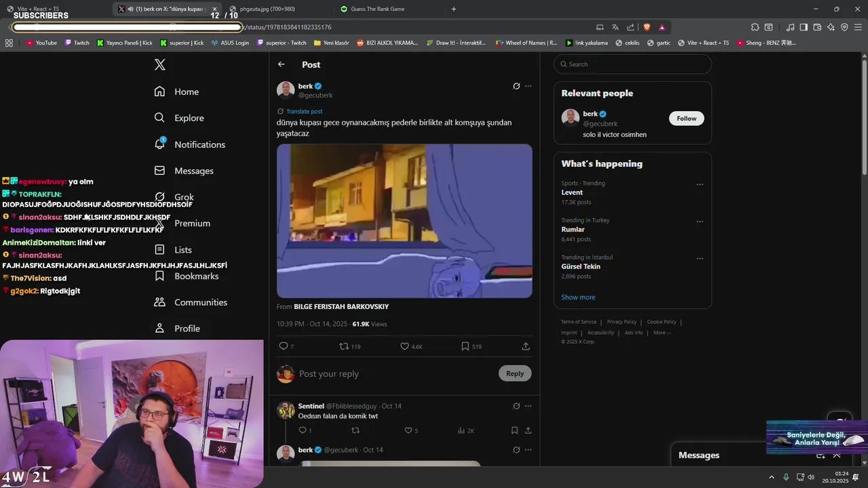This screenshot has width=868, height=488.
Task: Mute the audio icon on the X tab
Action: [x=130, y=9]
